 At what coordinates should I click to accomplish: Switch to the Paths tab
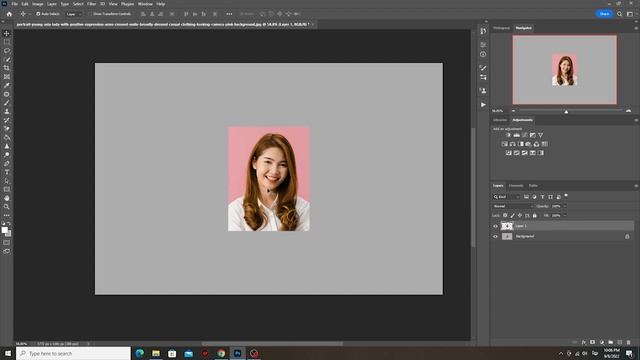[533, 186]
